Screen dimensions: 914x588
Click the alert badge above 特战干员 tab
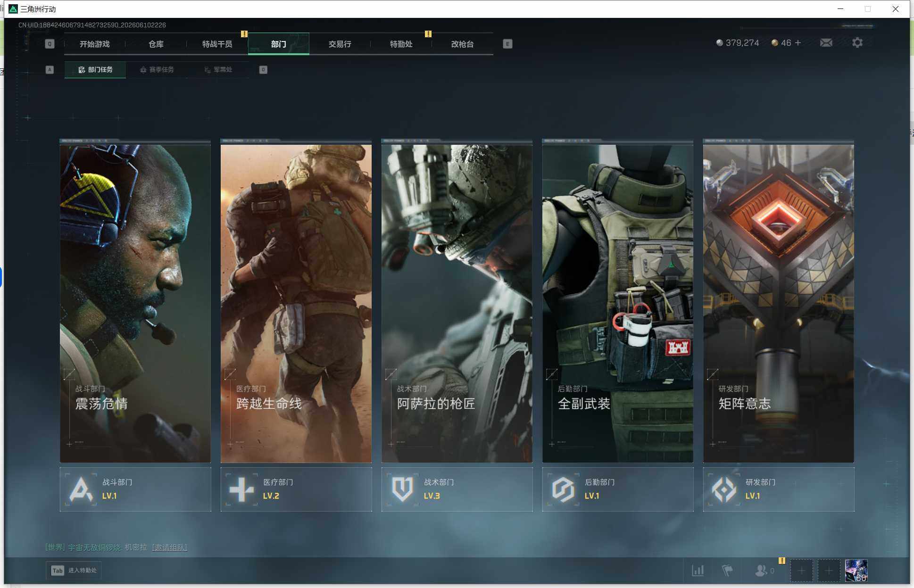(x=244, y=34)
